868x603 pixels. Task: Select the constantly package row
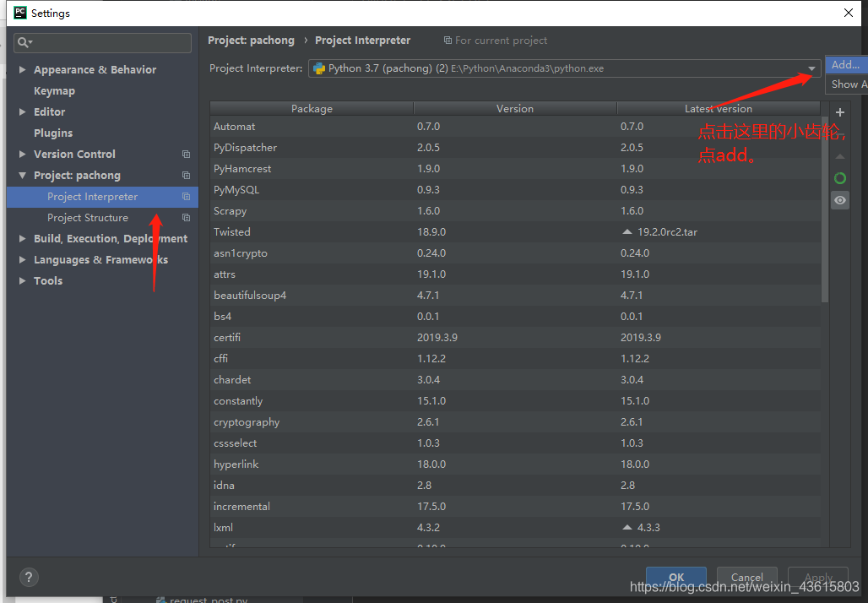(x=515, y=400)
